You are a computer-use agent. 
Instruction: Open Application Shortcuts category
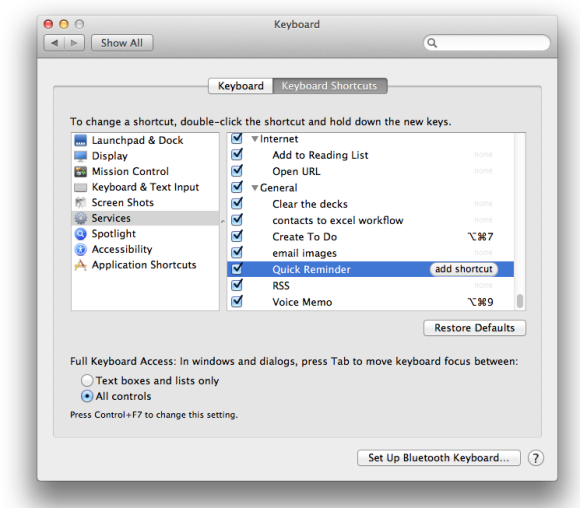pyautogui.click(x=145, y=265)
